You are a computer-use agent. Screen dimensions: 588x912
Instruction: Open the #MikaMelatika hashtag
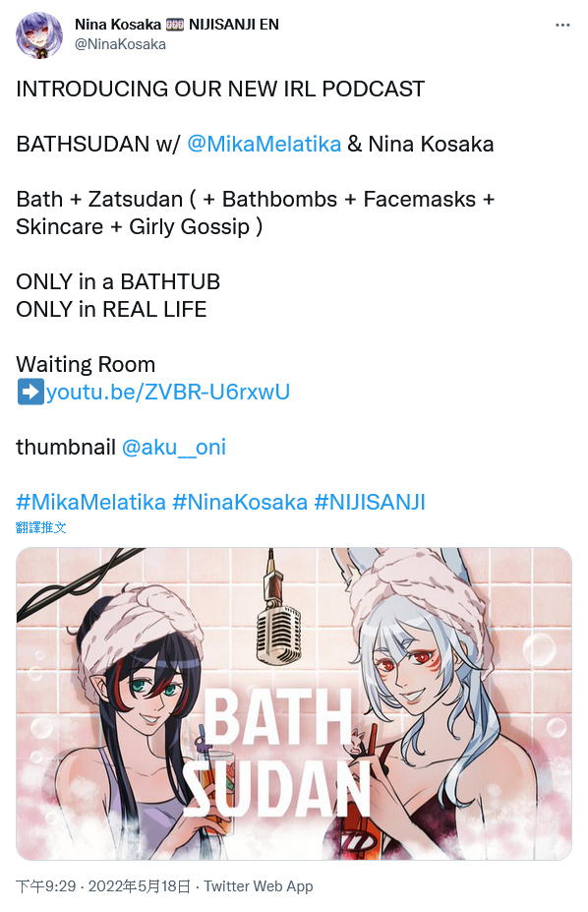90,502
